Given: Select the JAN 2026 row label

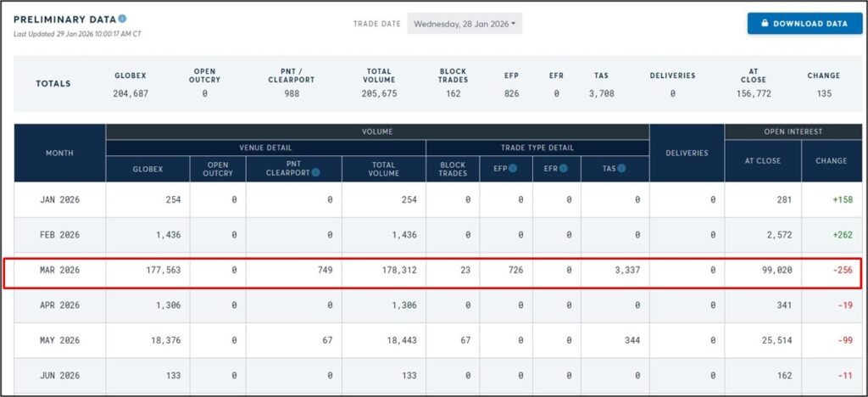Looking at the screenshot, I should click(x=59, y=200).
